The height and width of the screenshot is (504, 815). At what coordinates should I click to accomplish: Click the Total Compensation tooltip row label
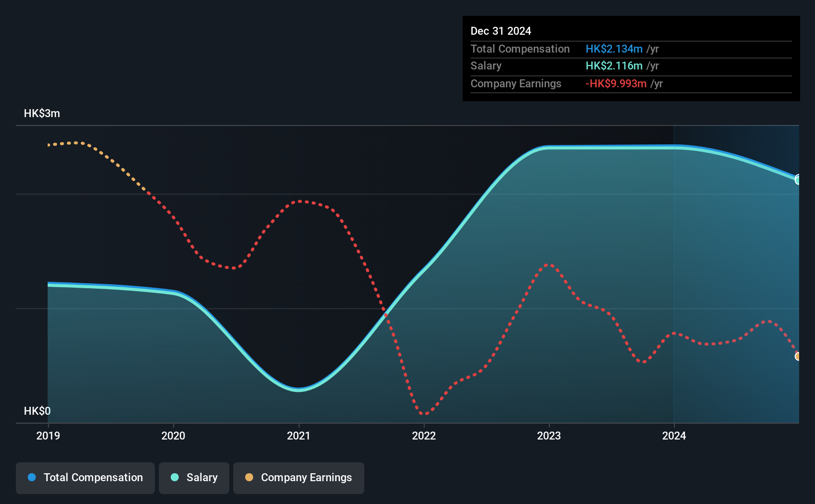[520, 49]
